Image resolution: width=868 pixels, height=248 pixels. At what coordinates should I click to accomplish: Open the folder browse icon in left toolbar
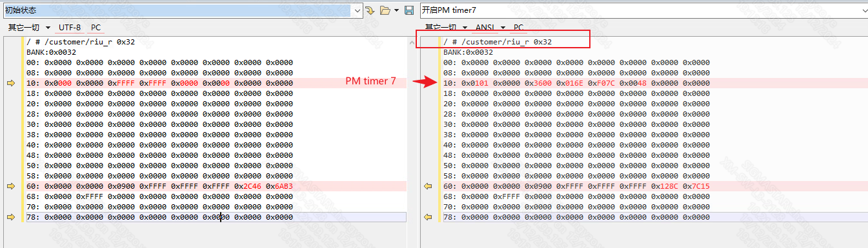pos(385,10)
